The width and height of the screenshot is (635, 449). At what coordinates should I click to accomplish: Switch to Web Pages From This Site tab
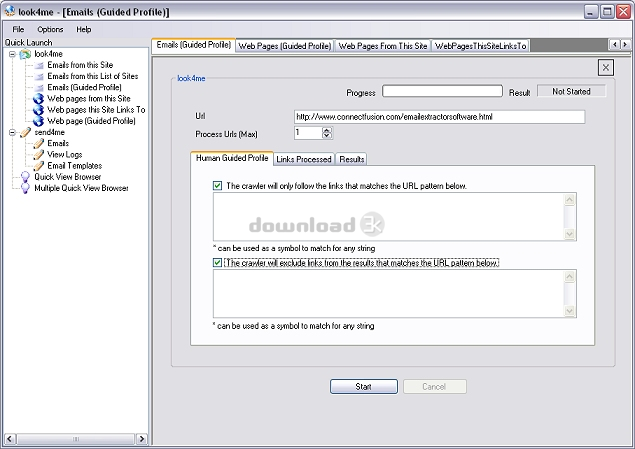point(383,46)
